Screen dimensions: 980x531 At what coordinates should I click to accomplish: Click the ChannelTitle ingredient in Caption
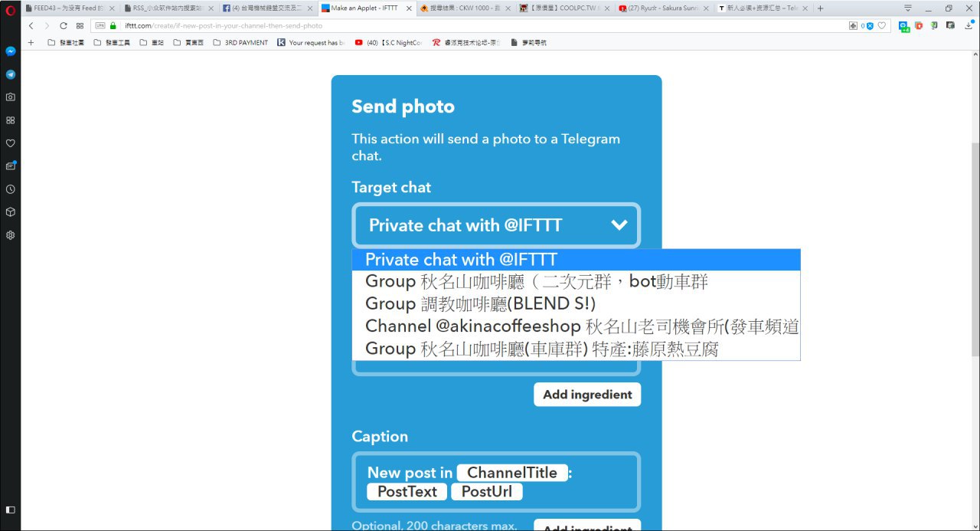(512, 473)
